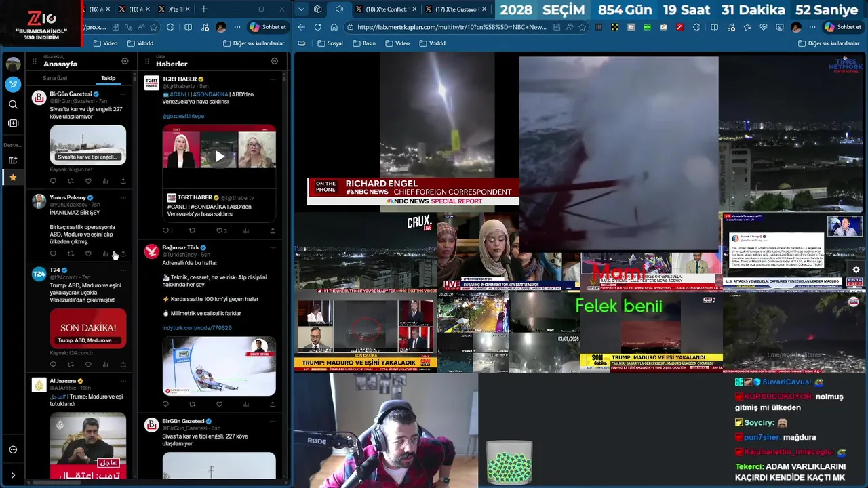868x488 pixels.
Task: Share the Yunus Paksoy post
Action: click(x=123, y=253)
